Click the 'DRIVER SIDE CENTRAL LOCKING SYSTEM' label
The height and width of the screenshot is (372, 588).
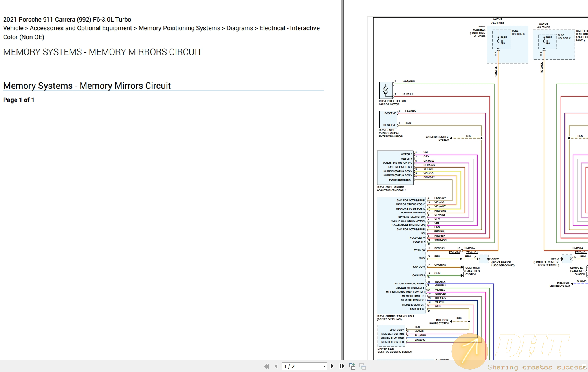(x=395, y=350)
